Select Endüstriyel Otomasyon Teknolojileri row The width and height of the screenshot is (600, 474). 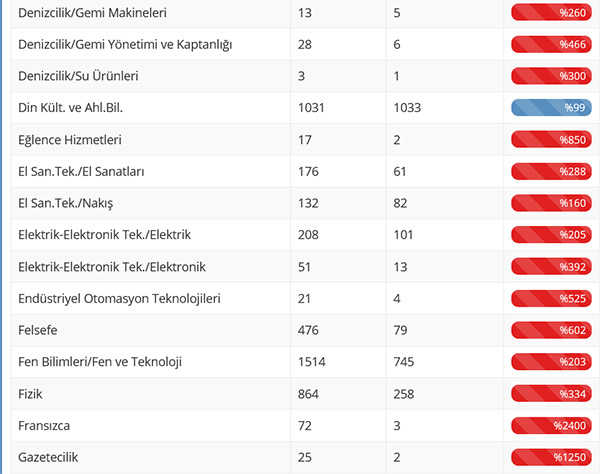(119, 299)
